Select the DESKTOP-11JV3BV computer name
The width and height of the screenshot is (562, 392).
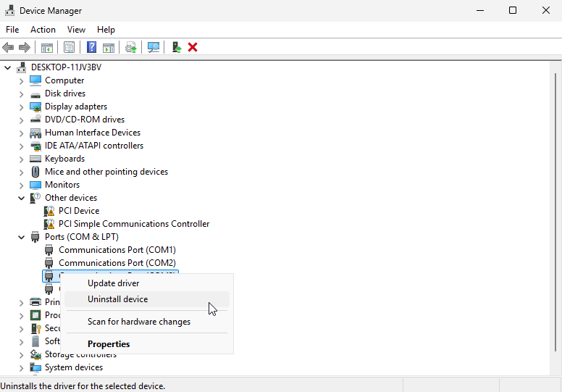(x=67, y=67)
